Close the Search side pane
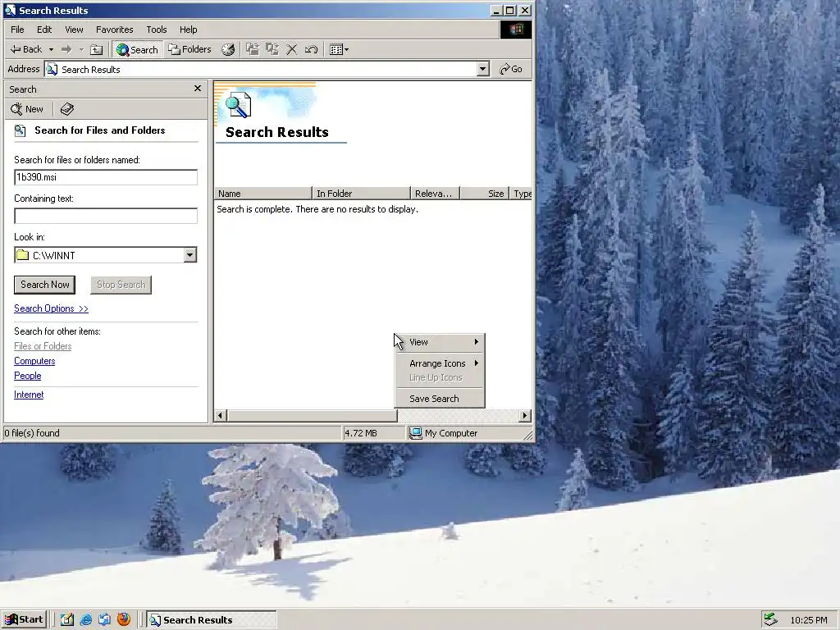840x630 pixels. [x=198, y=89]
